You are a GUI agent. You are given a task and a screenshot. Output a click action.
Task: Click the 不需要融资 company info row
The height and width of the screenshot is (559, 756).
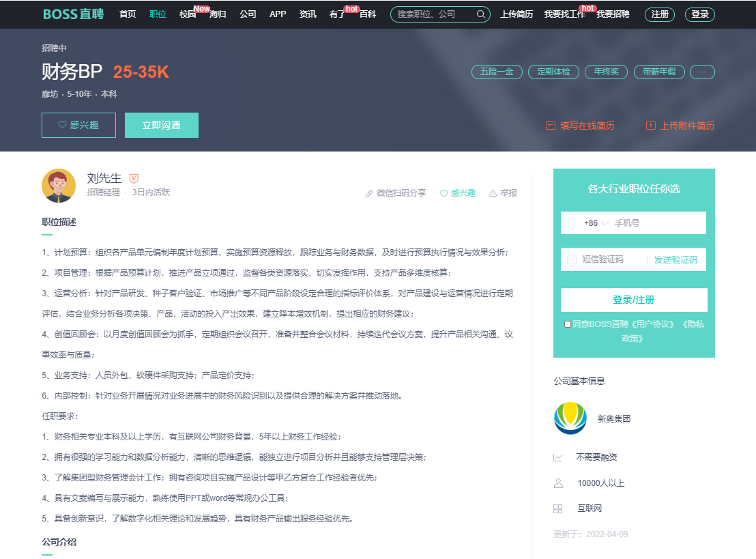(585, 457)
